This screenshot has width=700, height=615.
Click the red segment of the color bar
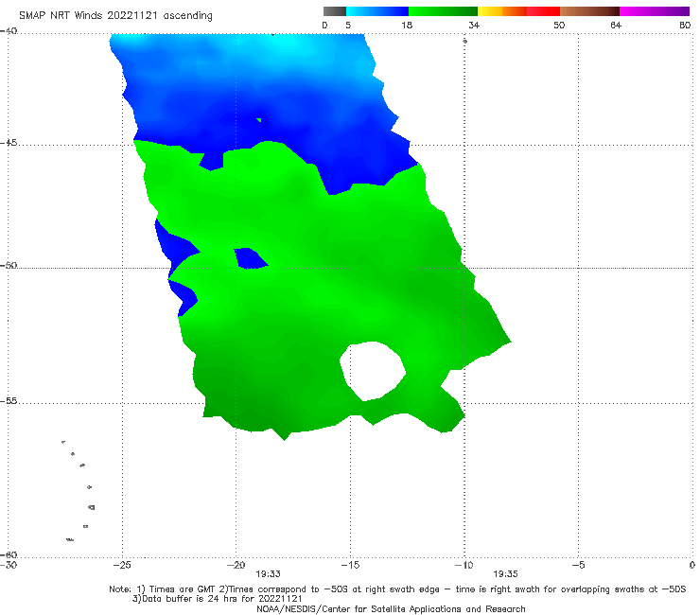coord(543,11)
